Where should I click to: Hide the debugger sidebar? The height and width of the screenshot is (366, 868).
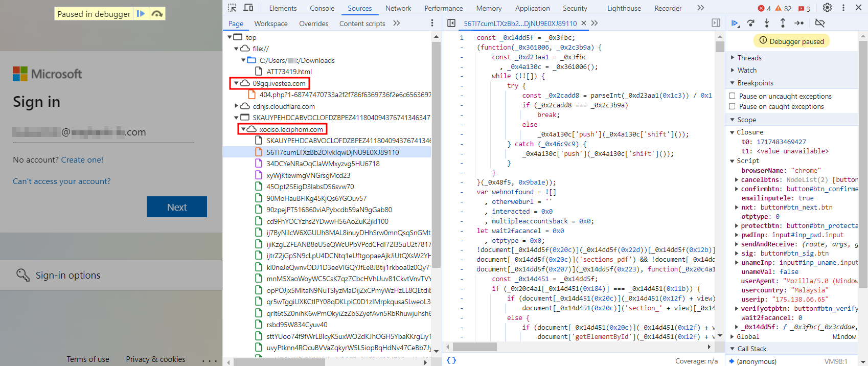pos(716,23)
